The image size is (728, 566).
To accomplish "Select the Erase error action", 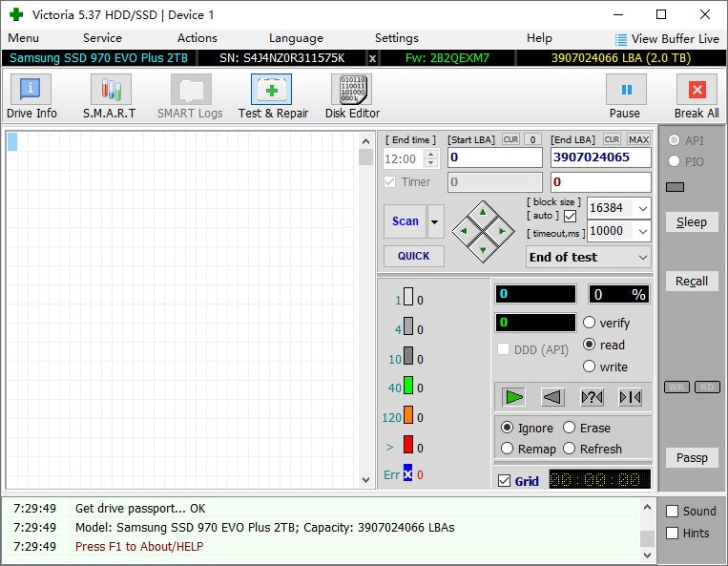I will [570, 428].
